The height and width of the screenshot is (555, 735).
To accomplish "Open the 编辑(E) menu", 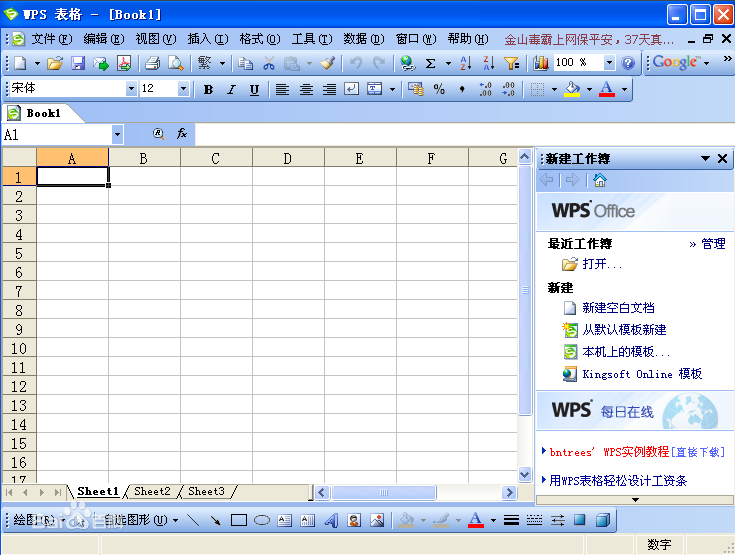I will 104,39.
